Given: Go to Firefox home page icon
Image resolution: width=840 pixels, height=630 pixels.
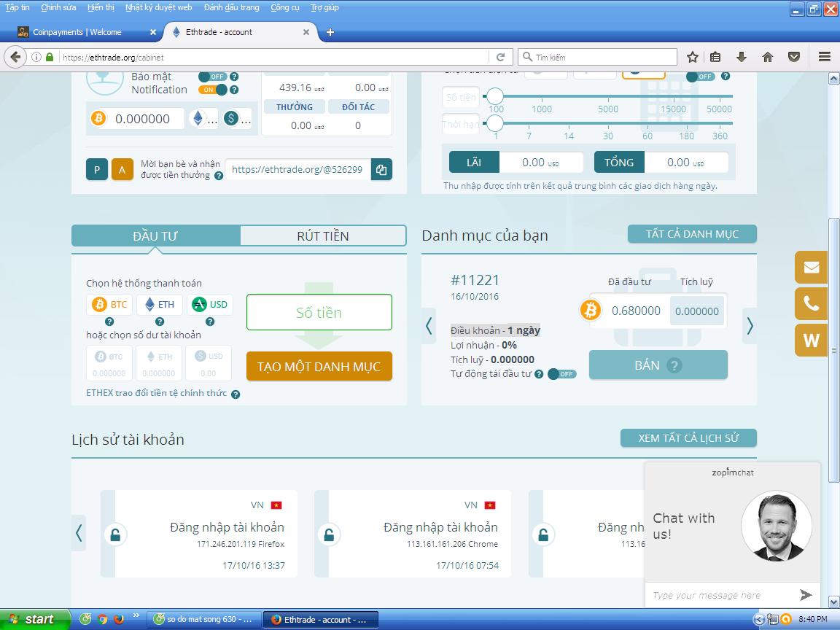Looking at the screenshot, I should [768, 58].
